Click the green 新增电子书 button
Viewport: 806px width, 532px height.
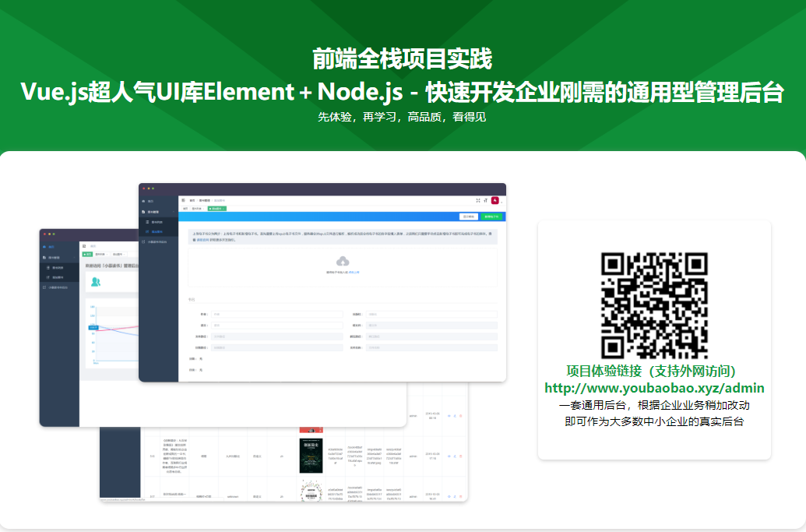pos(491,217)
